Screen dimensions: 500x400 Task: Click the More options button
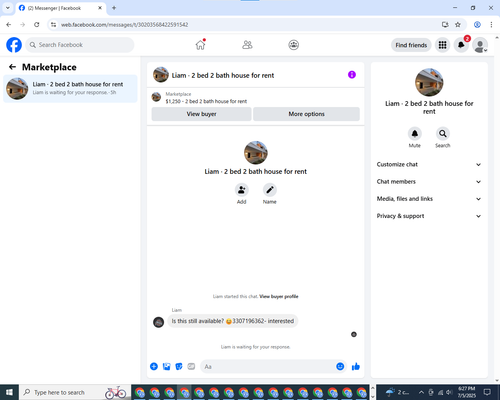pos(306,114)
